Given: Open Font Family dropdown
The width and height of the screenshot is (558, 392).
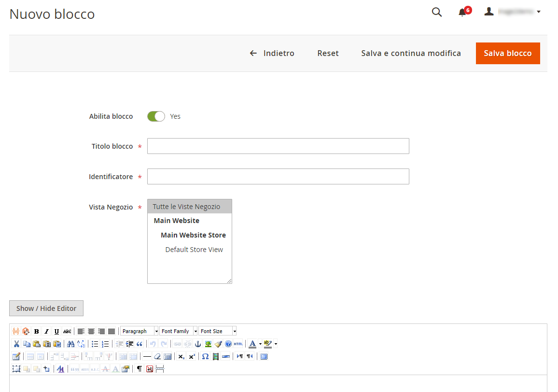Looking at the screenshot, I should [x=178, y=331].
